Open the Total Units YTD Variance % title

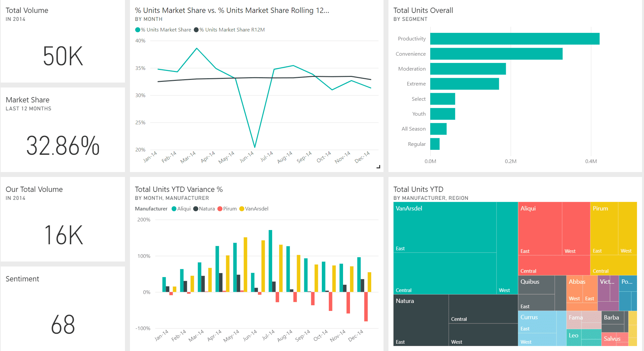point(179,189)
